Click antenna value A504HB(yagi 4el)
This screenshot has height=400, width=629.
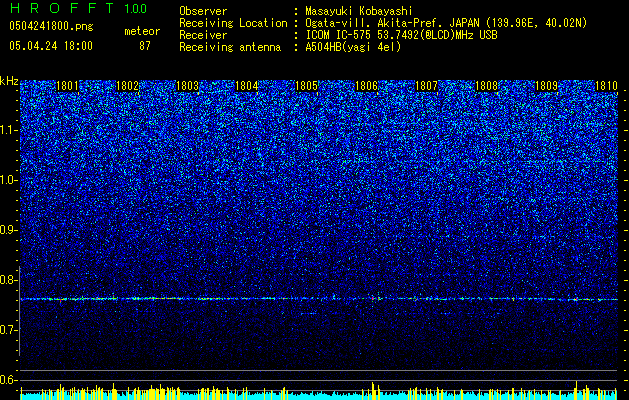(x=353, y=47)
